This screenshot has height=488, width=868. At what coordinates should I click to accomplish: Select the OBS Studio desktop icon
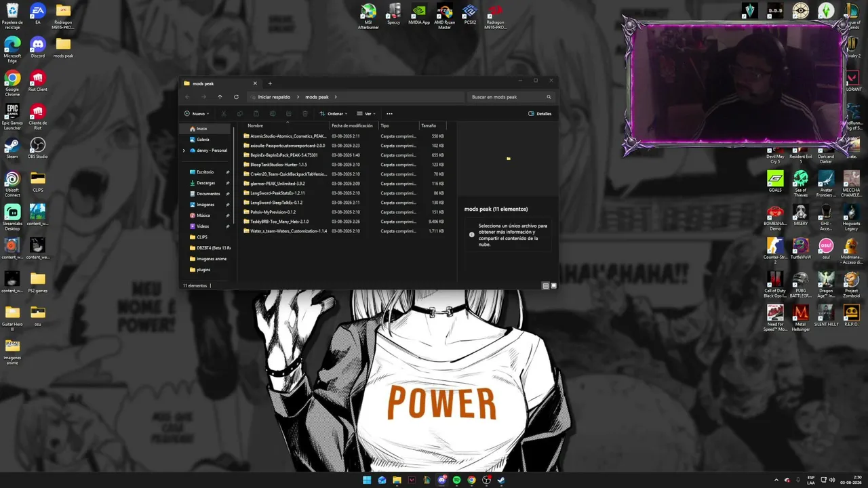point(37,148)
